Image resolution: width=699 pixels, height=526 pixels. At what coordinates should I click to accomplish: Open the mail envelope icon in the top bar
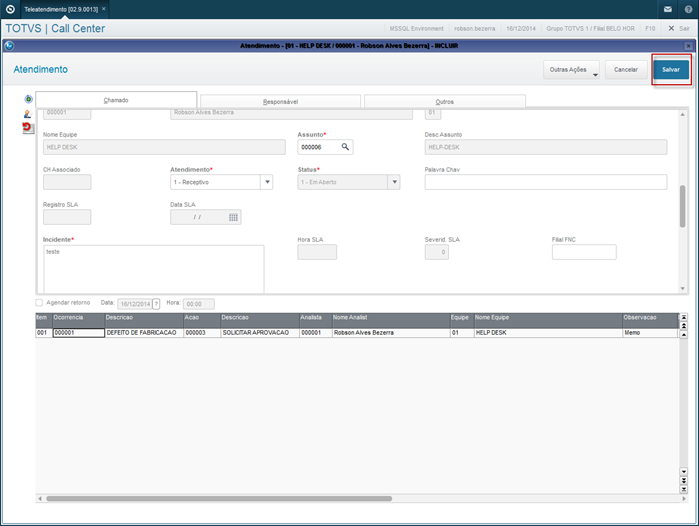pos(667,9)
